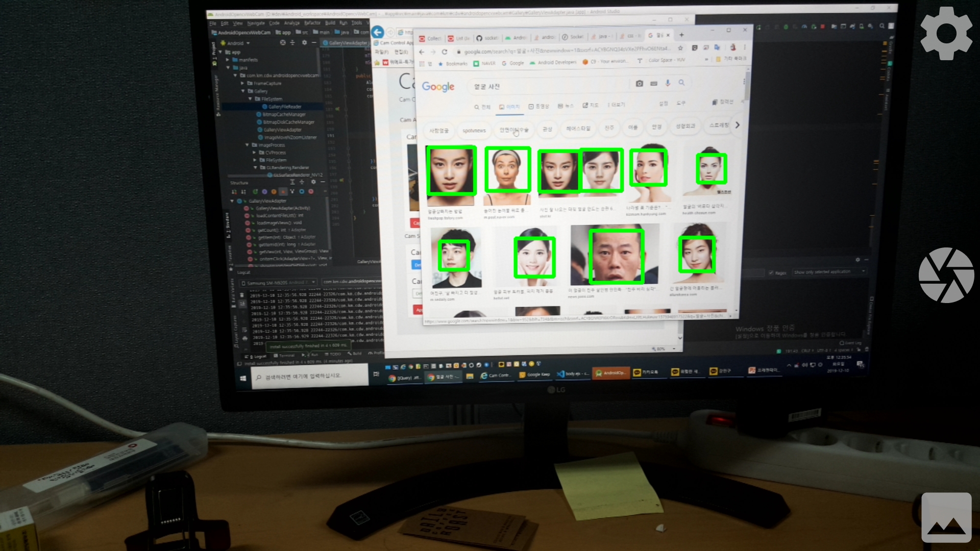Open the NAVER bookmark link
Image resolution: width=980 pixels, height=551 pixels.
click(x=484, y=64)
